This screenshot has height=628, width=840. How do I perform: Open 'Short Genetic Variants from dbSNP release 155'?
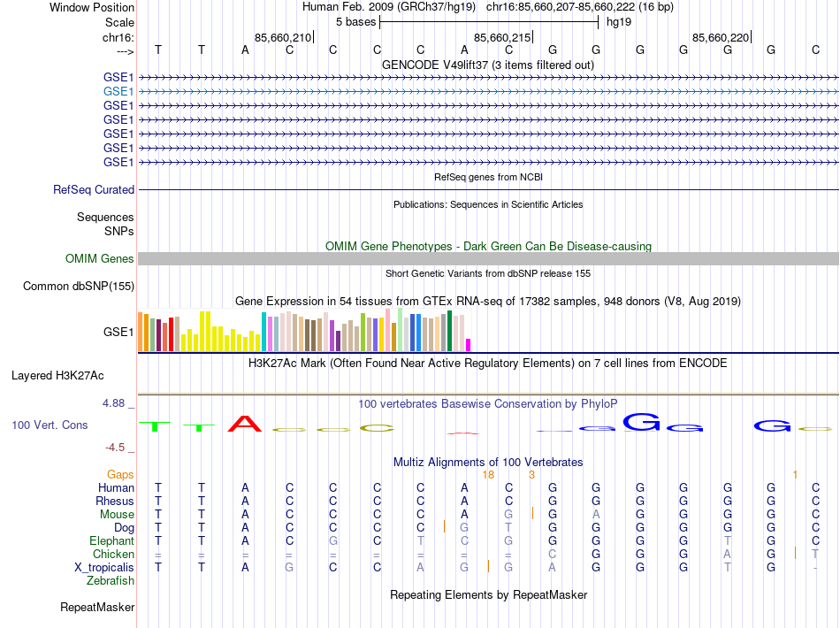[x=488, y=273]
